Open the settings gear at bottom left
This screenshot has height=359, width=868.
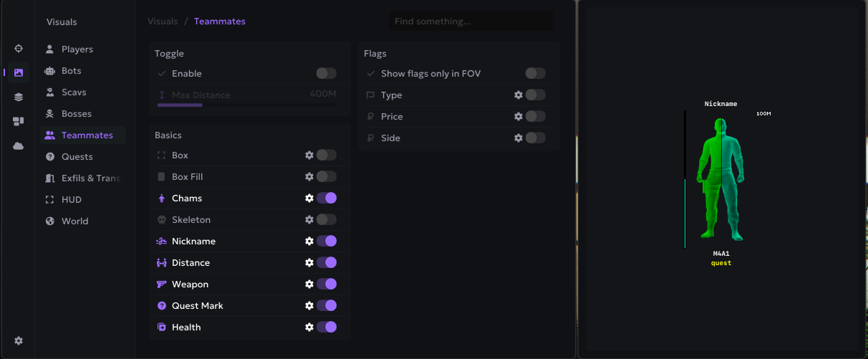[x=19, y=341]
